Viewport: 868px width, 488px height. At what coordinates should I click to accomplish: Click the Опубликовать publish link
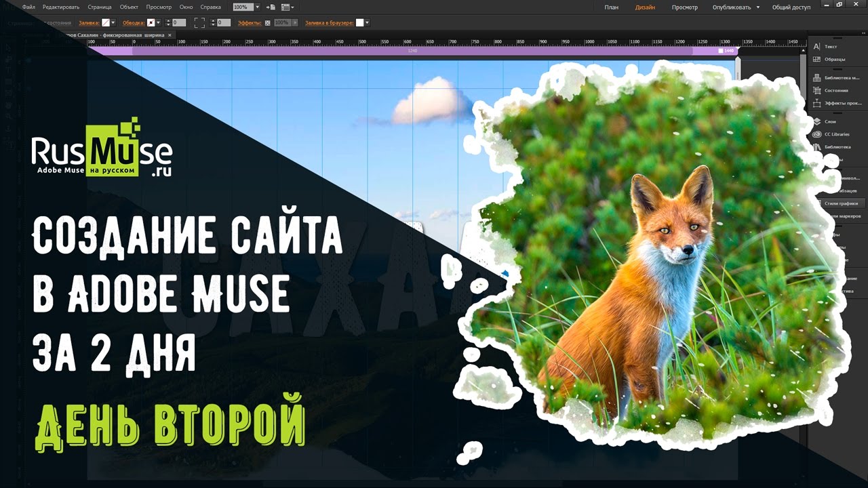pos(732,7)
